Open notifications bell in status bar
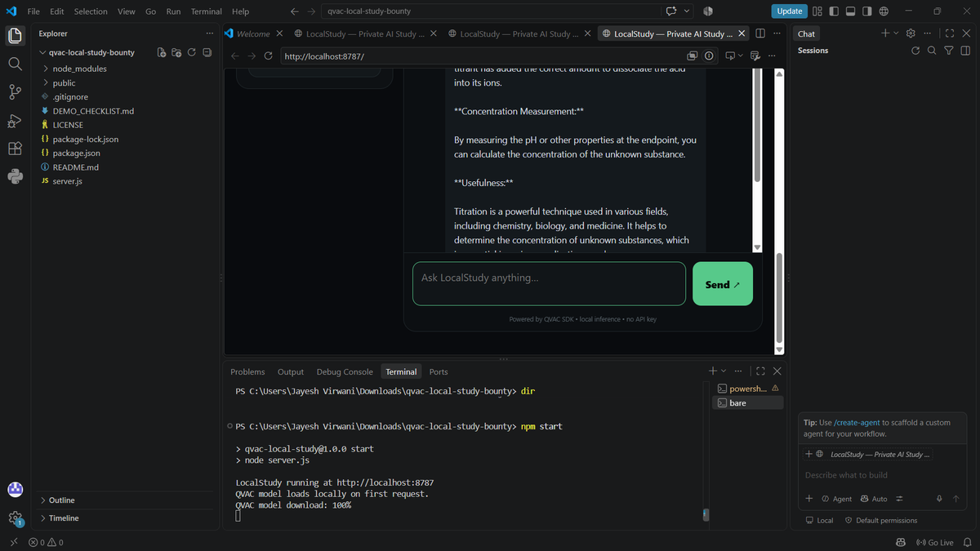 969,542
